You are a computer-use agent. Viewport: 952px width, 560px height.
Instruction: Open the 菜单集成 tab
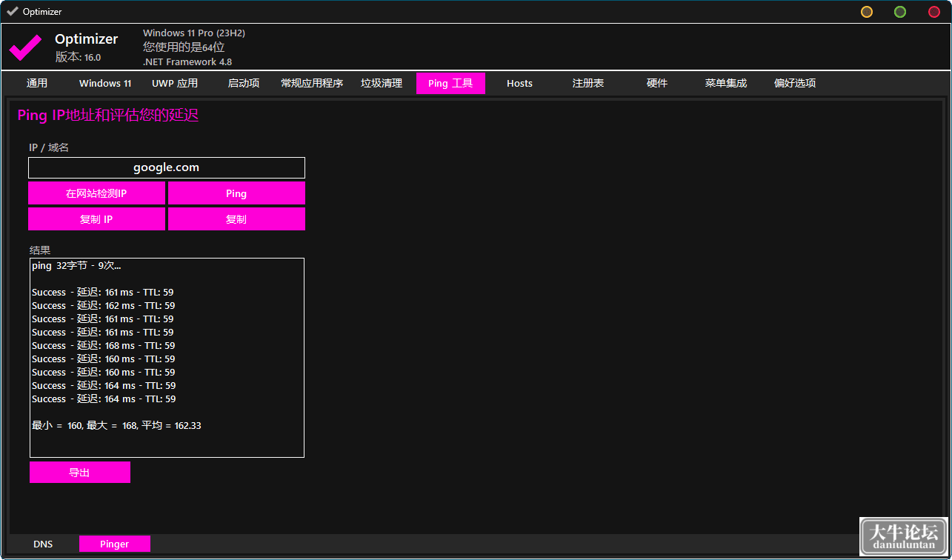(726, 83)
